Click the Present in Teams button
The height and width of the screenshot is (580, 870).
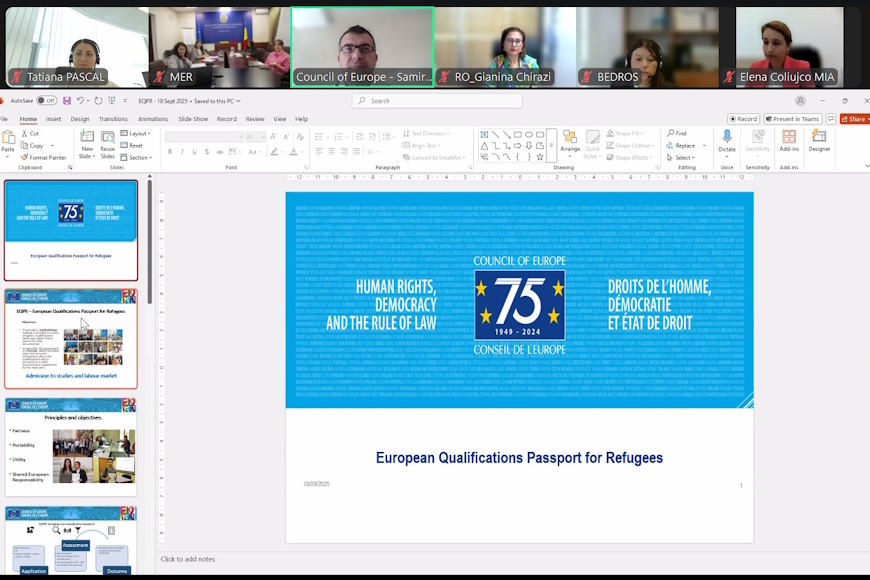click(792, 119)
